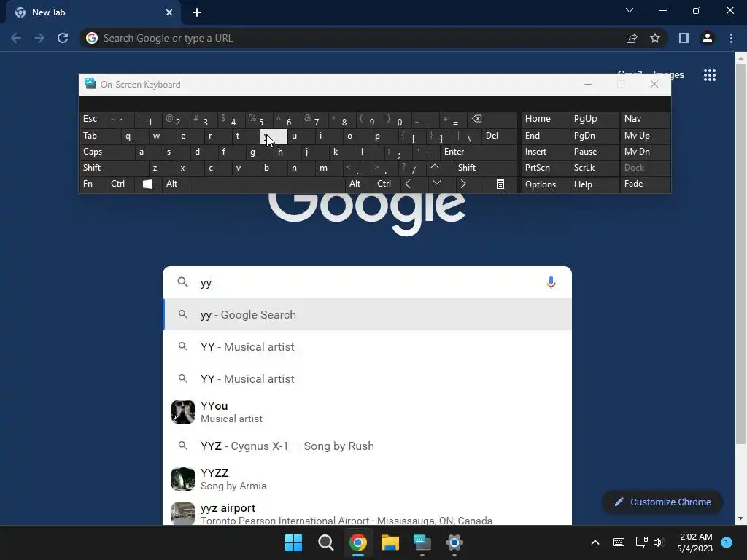Click On-Screen Keyboard taskbar icon
Screen dimensions: 747x560
422,542
